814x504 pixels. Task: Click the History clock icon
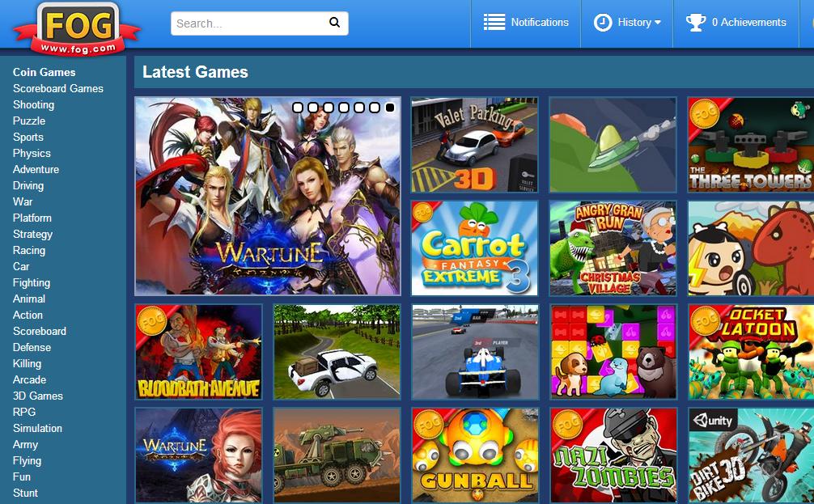(x=603, y=23)
